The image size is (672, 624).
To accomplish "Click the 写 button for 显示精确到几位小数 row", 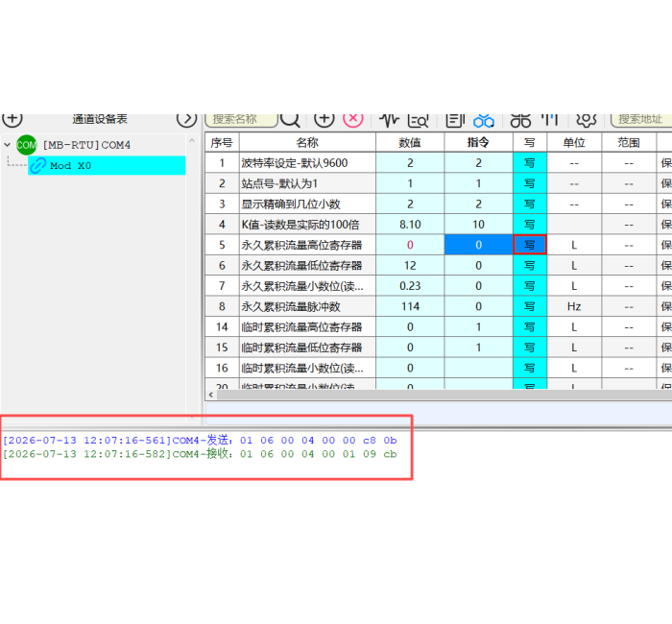I will pyautogui.click(x=530, y=204).
